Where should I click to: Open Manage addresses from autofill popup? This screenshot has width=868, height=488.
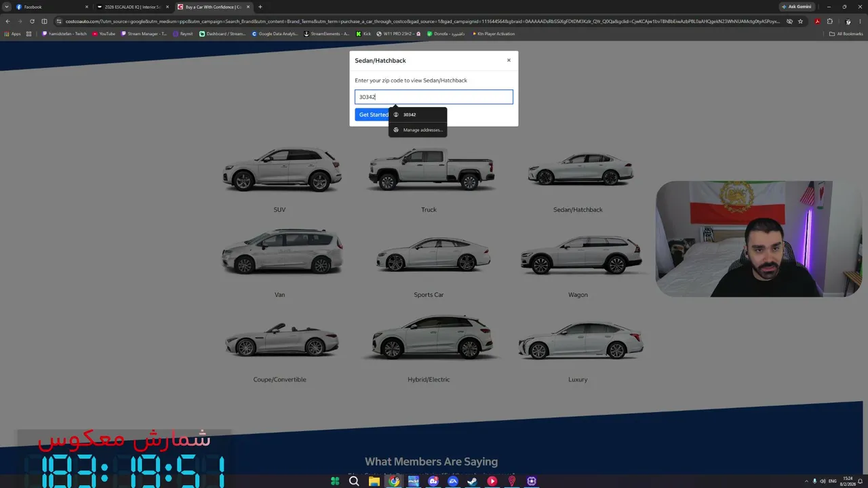(418, 130)
